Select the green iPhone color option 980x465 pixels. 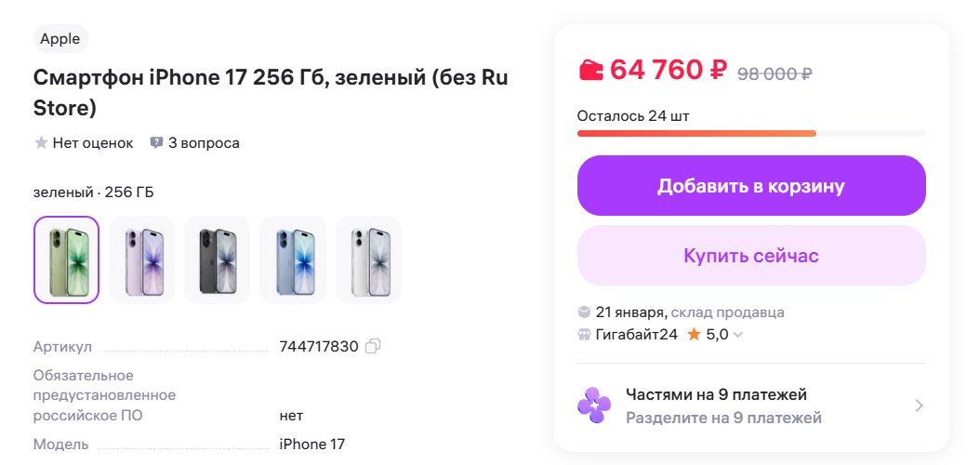(x=66, y=259)
